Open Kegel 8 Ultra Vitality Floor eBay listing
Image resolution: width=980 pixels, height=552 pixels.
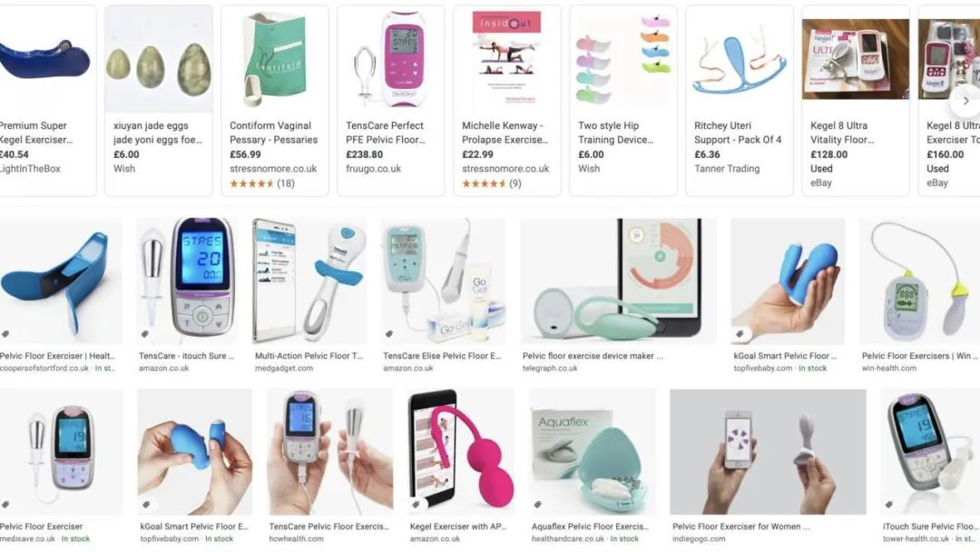pyautogui.click(x=856, y=101)
